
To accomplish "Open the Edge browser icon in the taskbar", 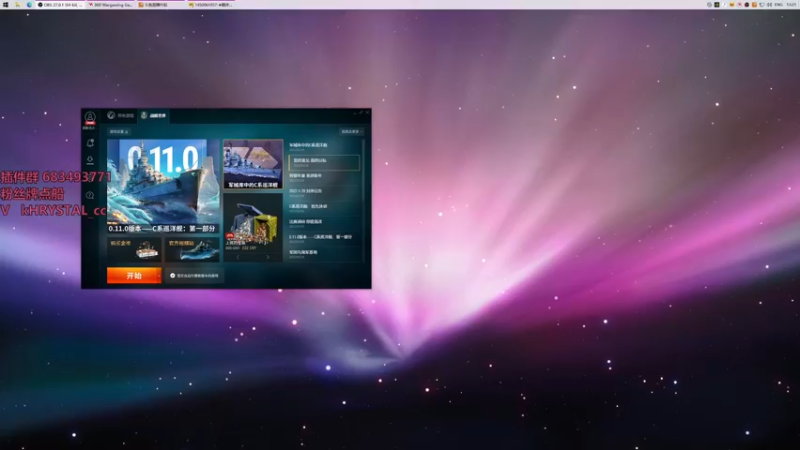I will tap(29, 5).
